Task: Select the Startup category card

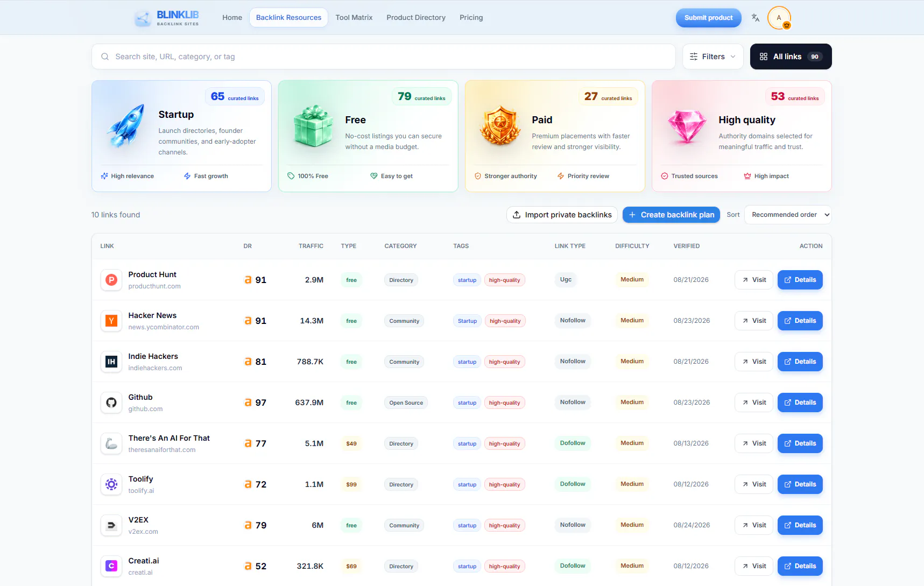Action: (x=181, y=136)
